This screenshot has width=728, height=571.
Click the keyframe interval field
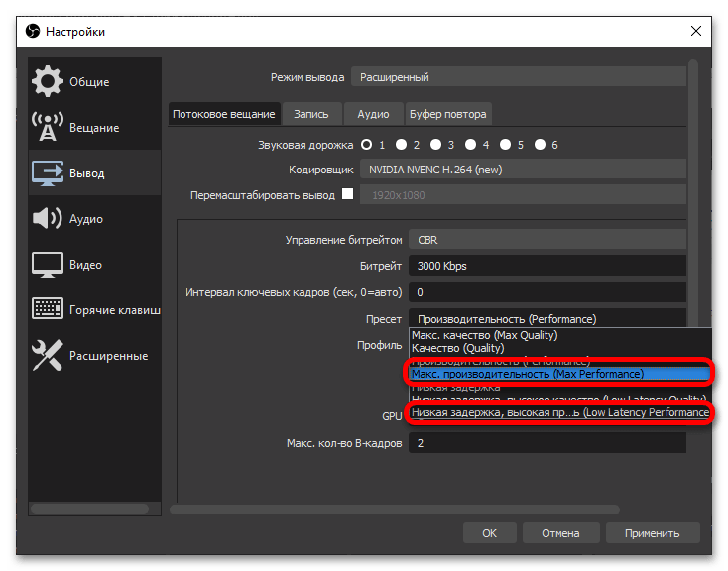click(x=547, y=292)
